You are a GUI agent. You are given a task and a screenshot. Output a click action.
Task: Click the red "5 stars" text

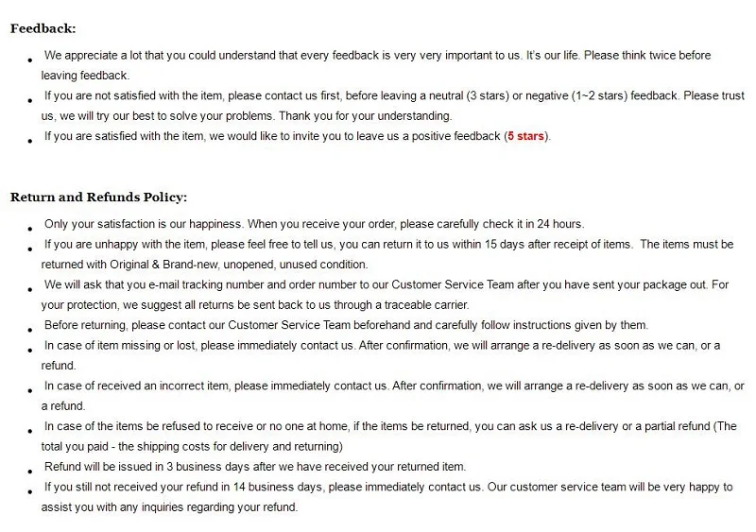pyautogui.click(x=525, y=137)
